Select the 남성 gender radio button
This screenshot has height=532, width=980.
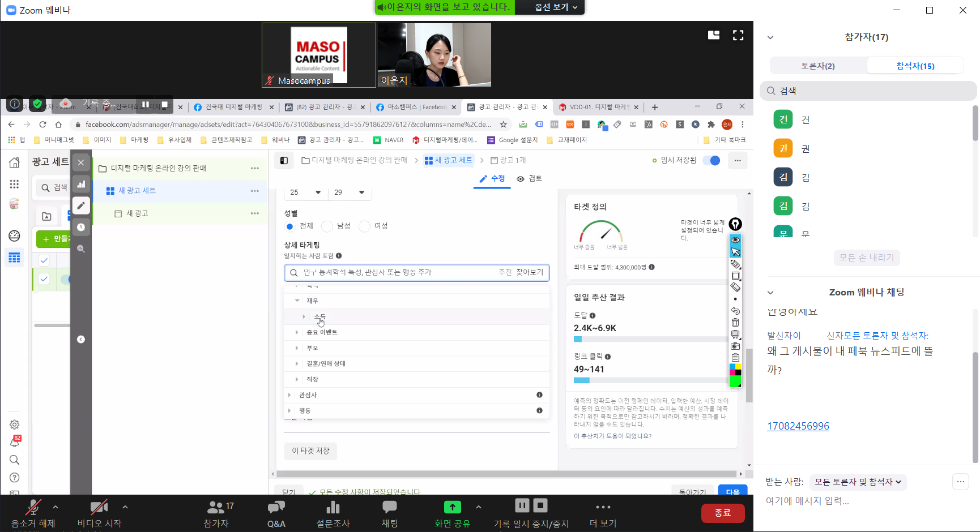click(327, 226)
